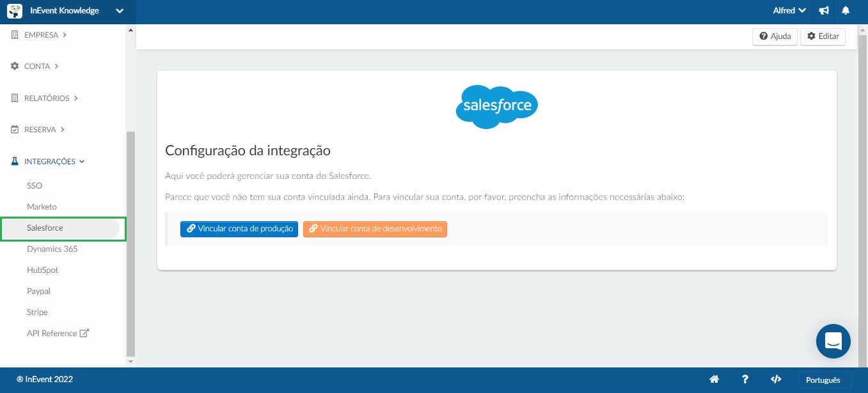Image resolution: width=868 pixels, height=393 pixels.
Task: Click the INTEGRAÇÕES flask icon
Action: [15, 162]
